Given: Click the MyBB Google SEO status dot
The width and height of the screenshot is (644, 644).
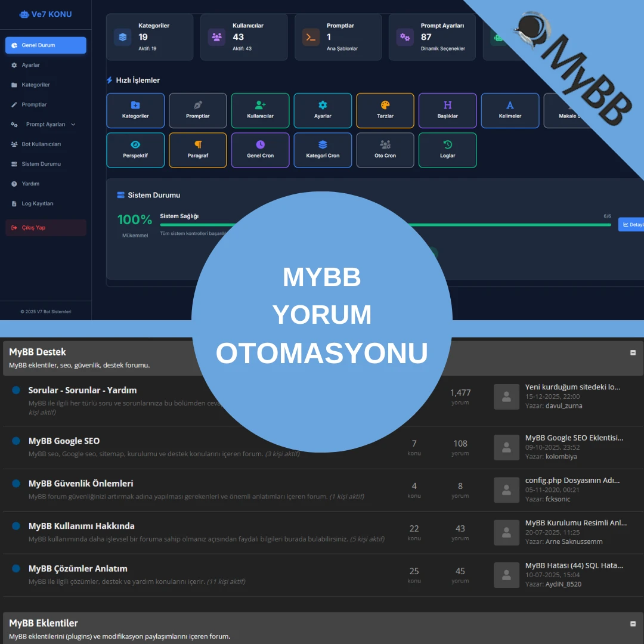Looking at the screenshot, I should (x=16, y=441).
